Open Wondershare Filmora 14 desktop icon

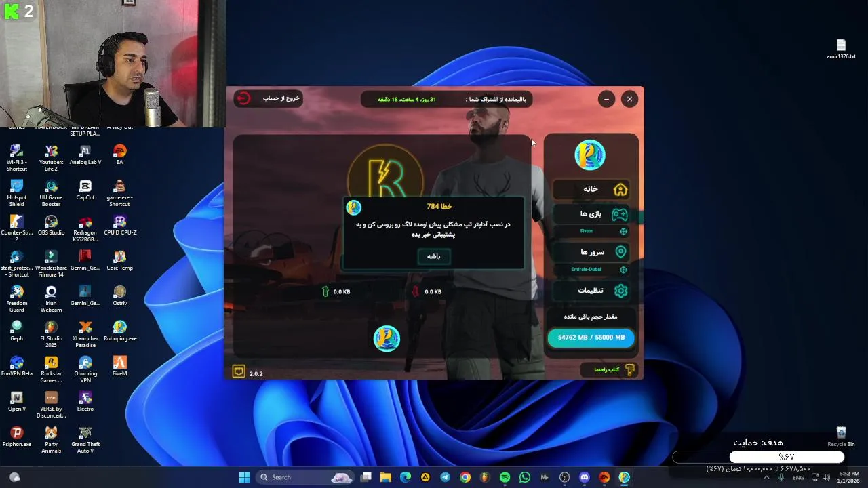51,263
